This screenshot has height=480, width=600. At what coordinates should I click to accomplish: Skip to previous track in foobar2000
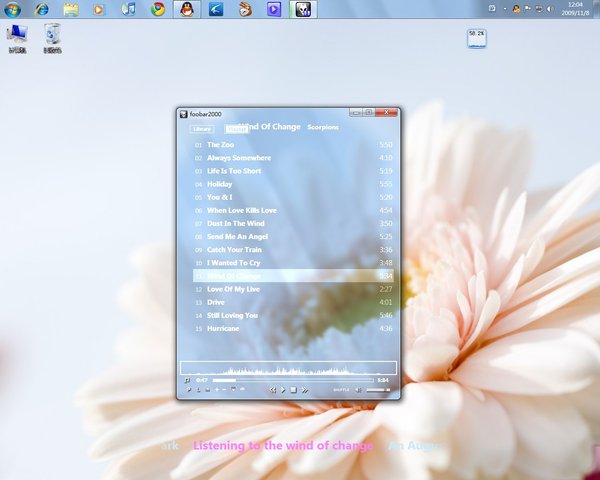pyautogui.click(x=272, y=390)
